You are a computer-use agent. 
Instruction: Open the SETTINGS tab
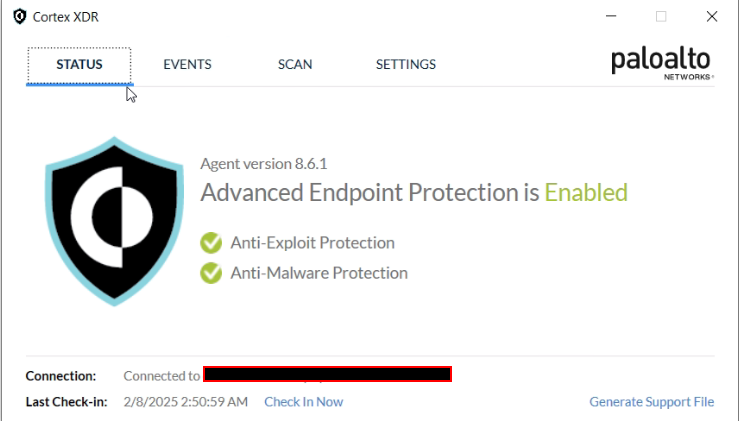pos(406,65)
